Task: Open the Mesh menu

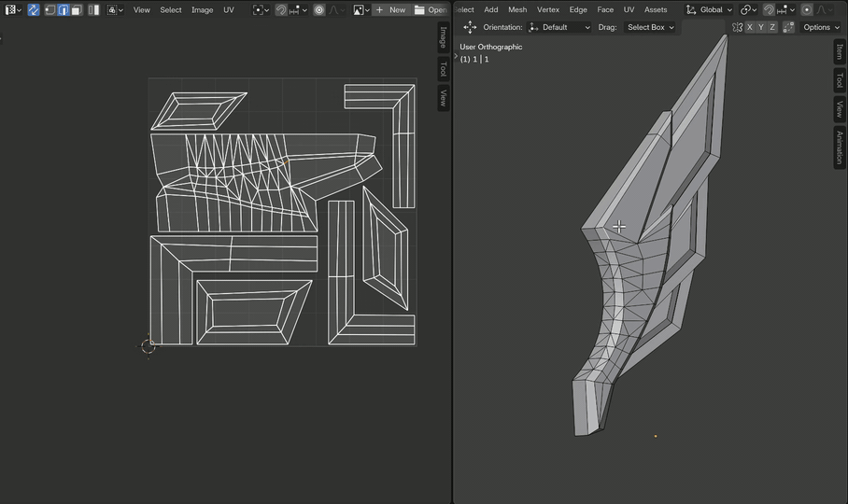Action: [x=517, y=9]
